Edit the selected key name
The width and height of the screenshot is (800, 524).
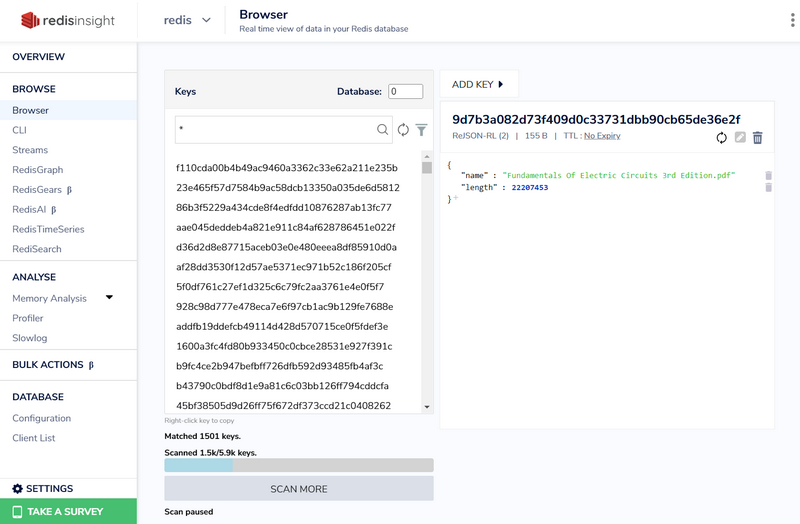(x=740, y=137)
